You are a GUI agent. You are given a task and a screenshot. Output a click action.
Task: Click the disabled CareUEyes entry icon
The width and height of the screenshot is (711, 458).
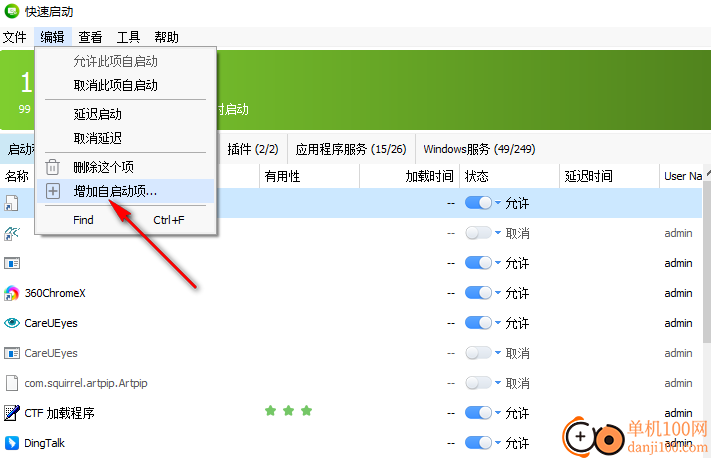point(12,353)
